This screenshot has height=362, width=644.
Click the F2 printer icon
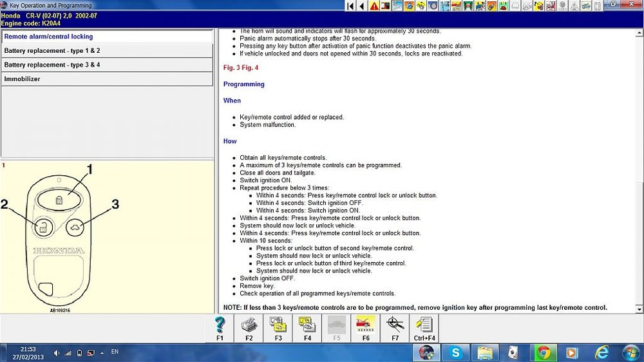click(x=249, y=328)
